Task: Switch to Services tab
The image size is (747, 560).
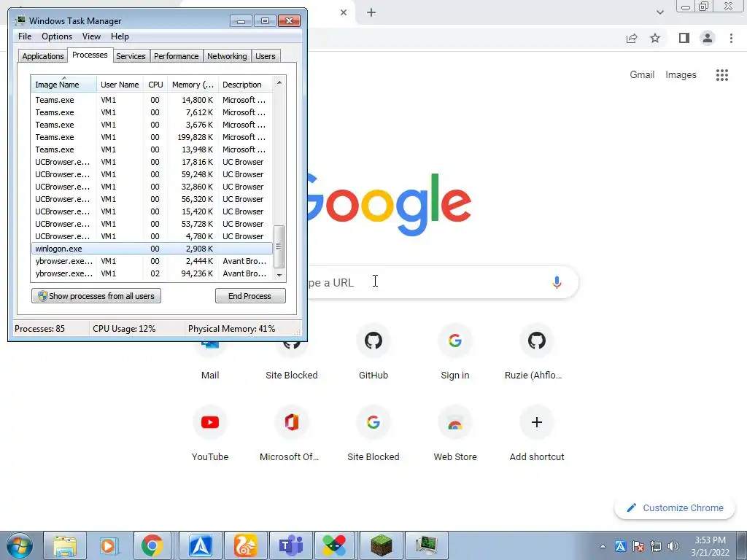Action: point(131,56)
